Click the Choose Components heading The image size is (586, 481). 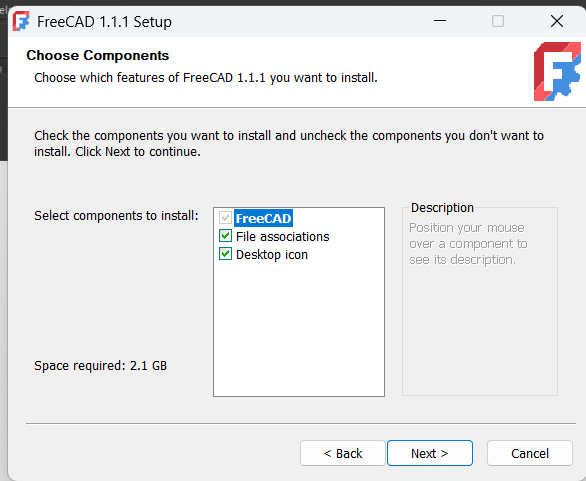[98, 55]
